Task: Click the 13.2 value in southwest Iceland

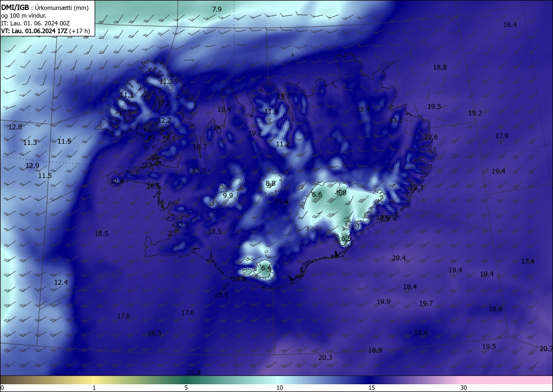Action: pyautogui.click(x=182, y=224)
